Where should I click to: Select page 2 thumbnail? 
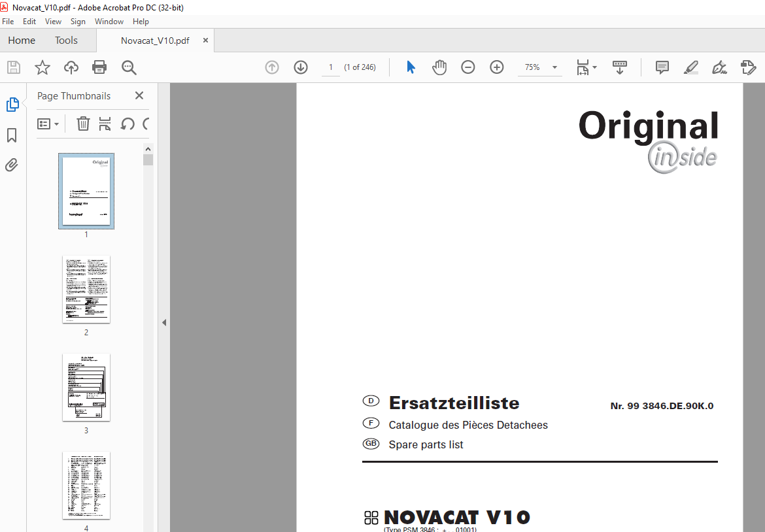(86, 289)
